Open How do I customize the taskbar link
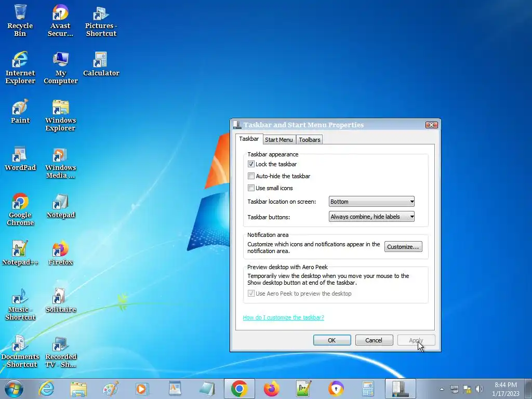The image size is (532, 399). tap(283, 317)
